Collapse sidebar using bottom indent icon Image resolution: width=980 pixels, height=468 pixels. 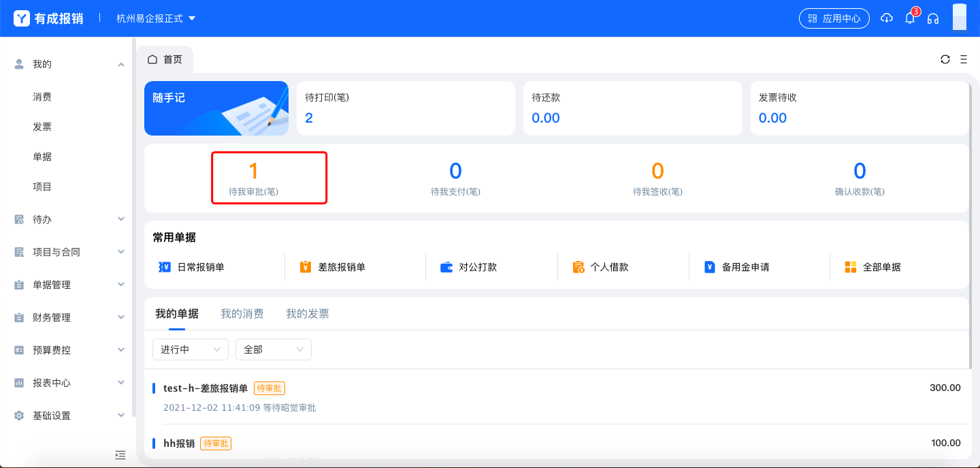coord(120,454)
